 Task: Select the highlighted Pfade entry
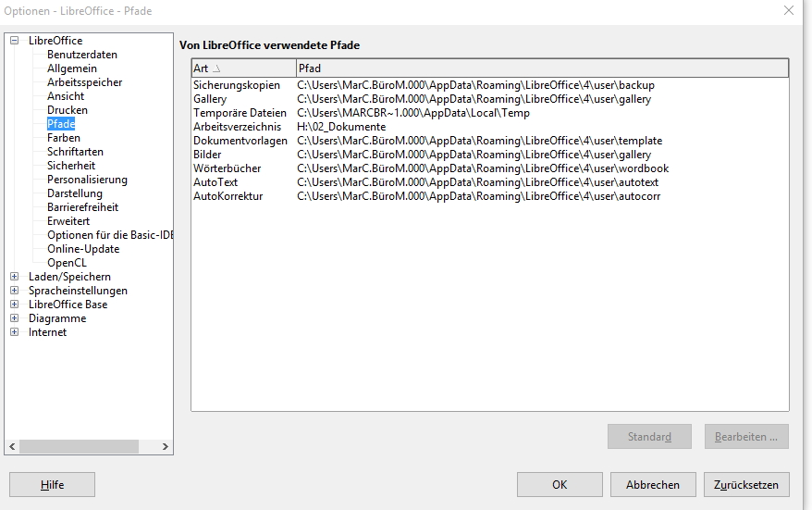click(x=61, y=124)
